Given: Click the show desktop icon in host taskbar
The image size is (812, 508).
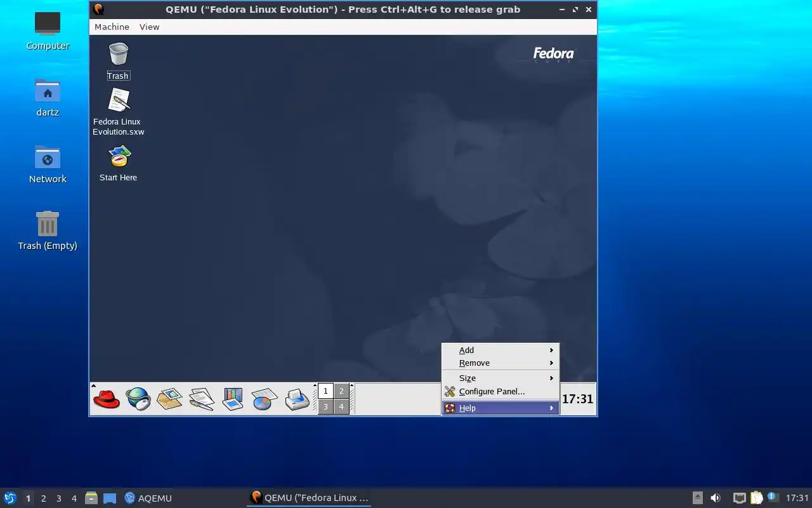Looking at the screenshot, I should click(110, 498).
